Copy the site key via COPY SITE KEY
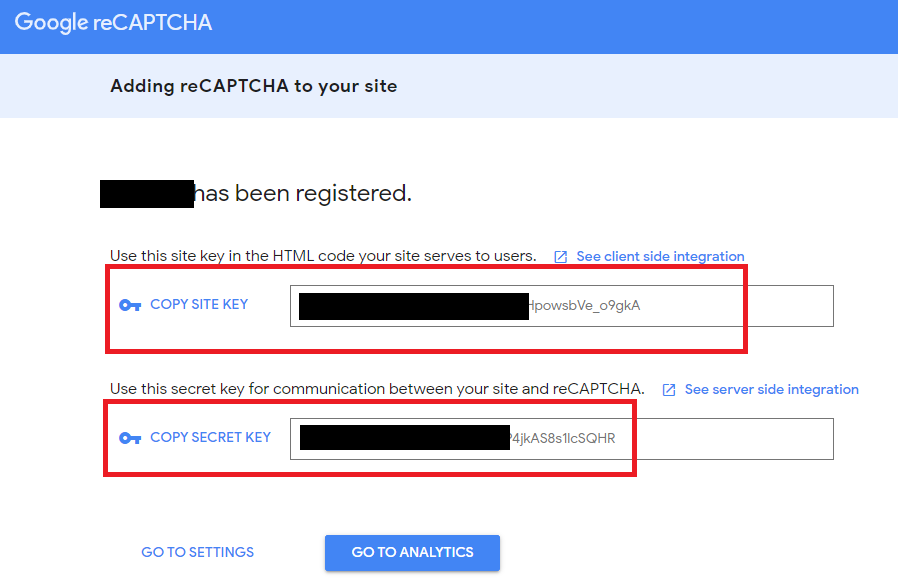Viewport: 898px width, 588px height. [198, 304]
